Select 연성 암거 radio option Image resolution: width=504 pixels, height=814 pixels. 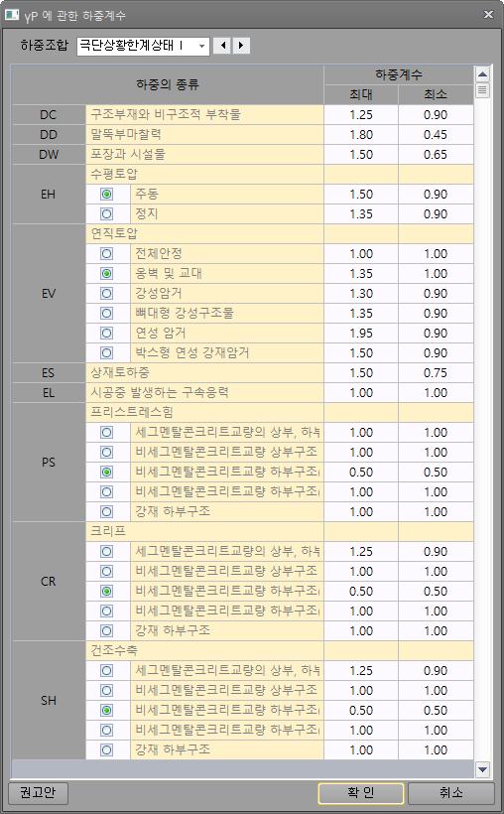[x=107, y=334]
